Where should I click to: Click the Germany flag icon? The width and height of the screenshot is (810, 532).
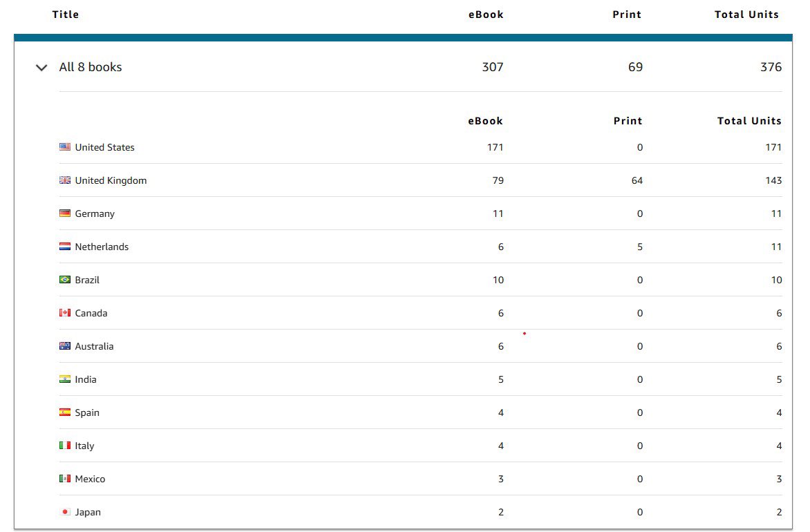[64, 213]
